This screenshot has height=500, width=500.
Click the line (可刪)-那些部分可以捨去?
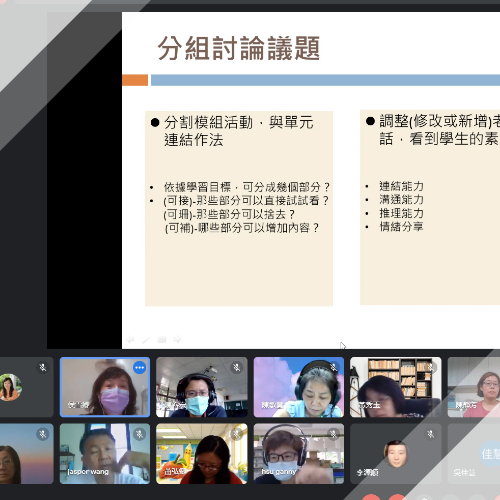229,214
